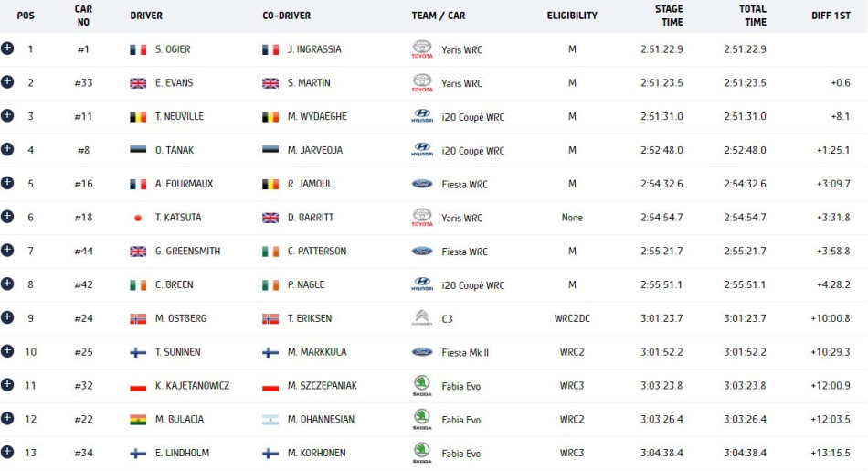Expand position 13 E. Lindholm row
This screenshot has height=471, width=868.
8,452
